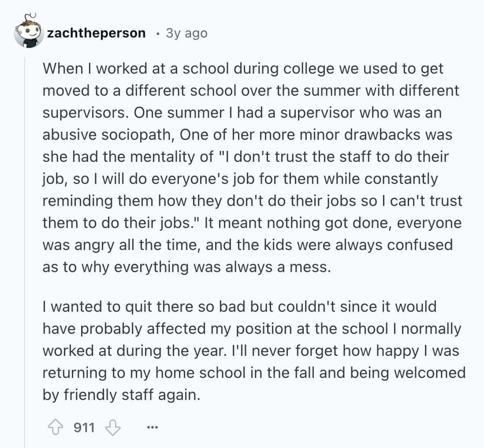Open the zachtheperson user profile link
484x448 pixels.
[96, 33]
